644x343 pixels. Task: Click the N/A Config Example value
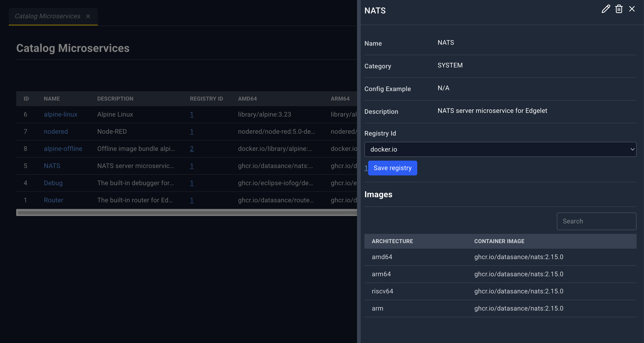pos(443,88)
